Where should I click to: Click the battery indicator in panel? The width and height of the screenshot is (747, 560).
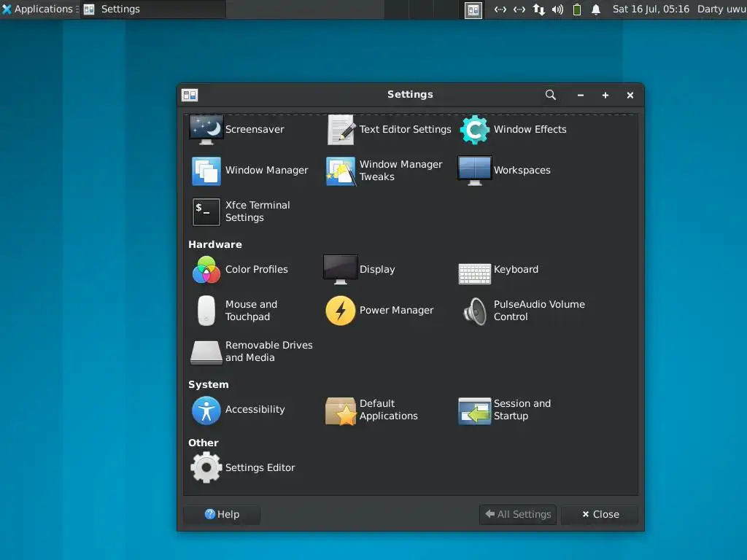pyautogui.click(x=577, y=9)
